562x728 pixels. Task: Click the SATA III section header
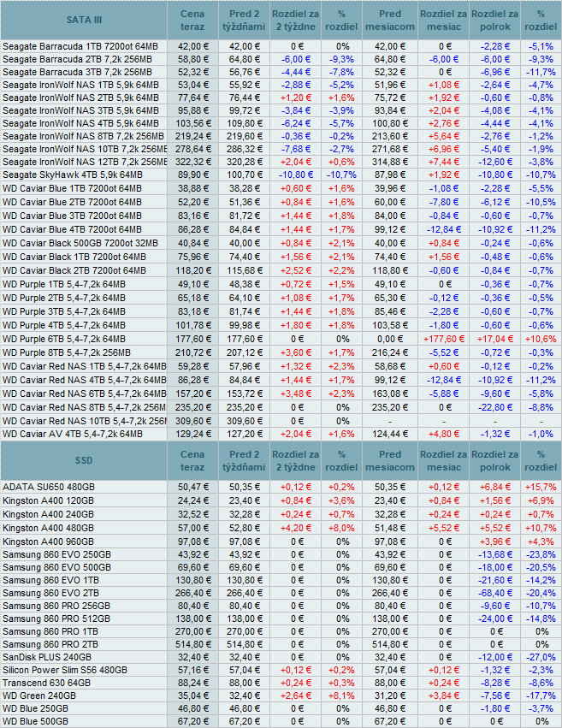[84, 20]
